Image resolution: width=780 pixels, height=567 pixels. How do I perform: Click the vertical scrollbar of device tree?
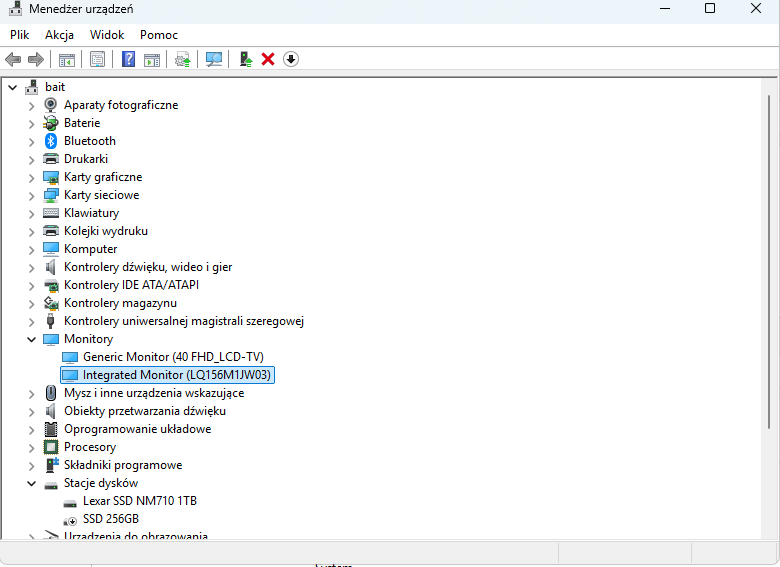[769, 308]
